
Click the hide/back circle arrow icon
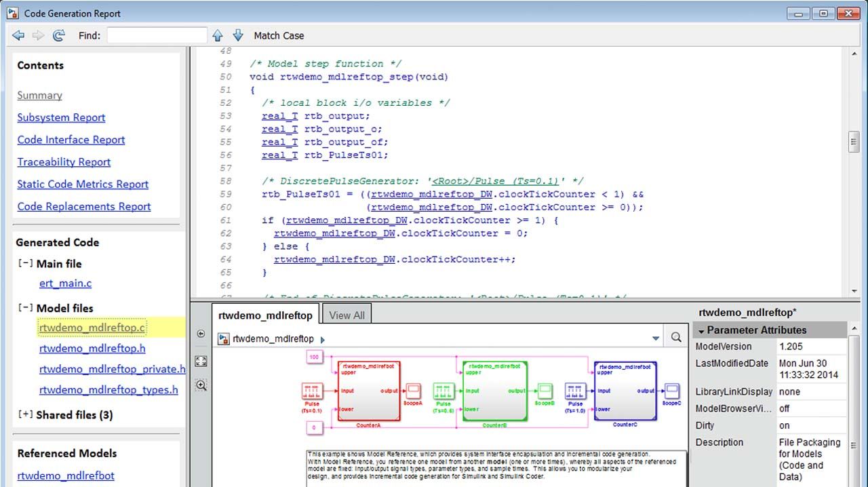pos(201,334)
